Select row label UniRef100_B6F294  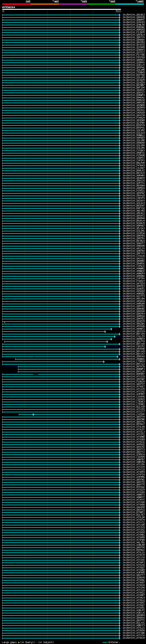click(133, 87)
